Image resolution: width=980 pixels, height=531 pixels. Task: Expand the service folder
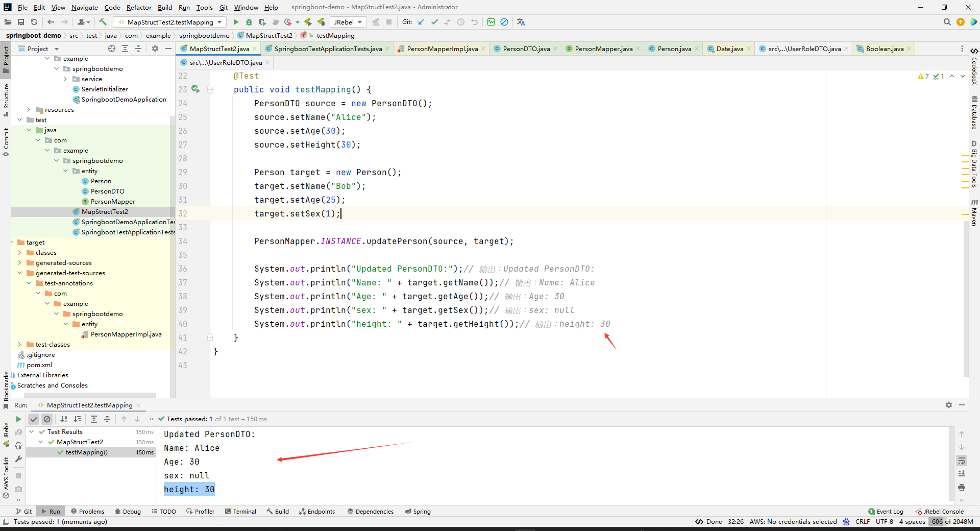(x=66, y=79)
